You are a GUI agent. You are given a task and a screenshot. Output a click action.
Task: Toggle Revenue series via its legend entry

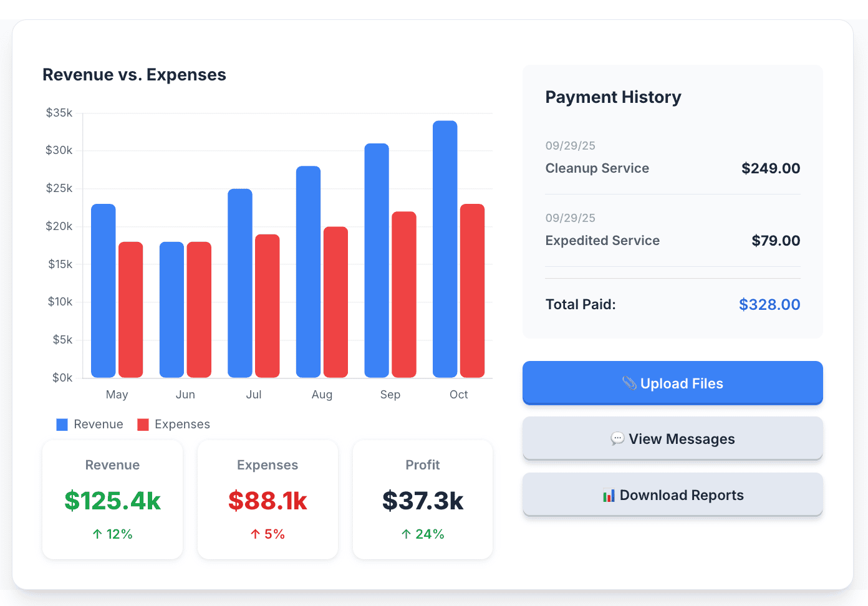[89, 424]
